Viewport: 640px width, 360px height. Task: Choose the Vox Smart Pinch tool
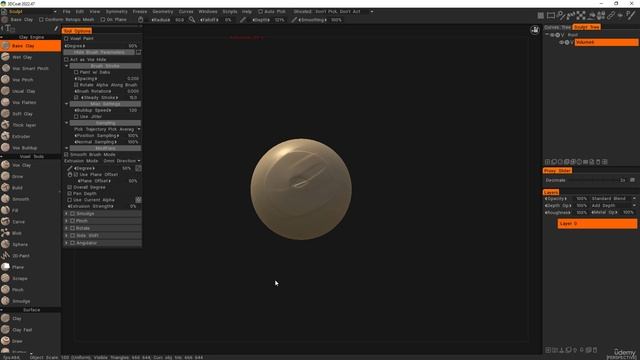click(31, 69)
